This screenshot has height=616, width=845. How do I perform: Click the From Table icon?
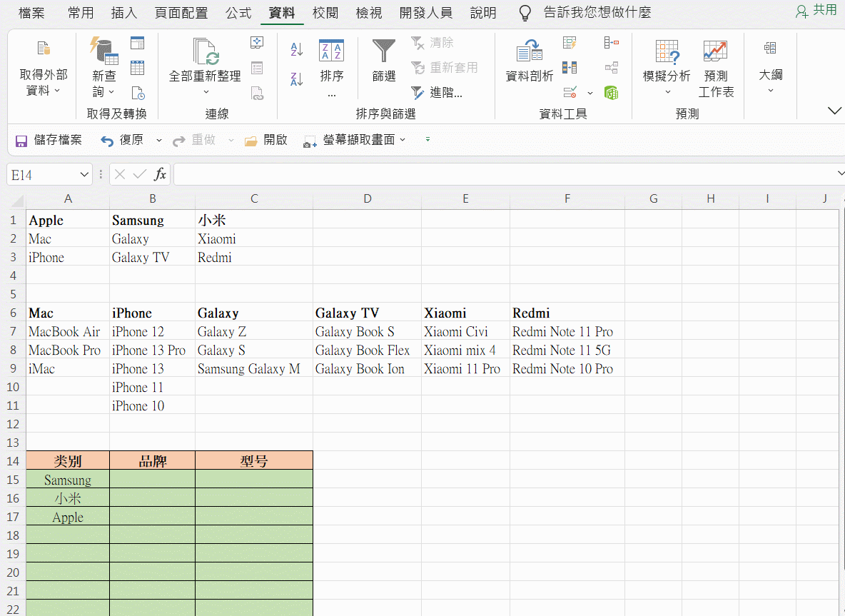click(138, 68)
